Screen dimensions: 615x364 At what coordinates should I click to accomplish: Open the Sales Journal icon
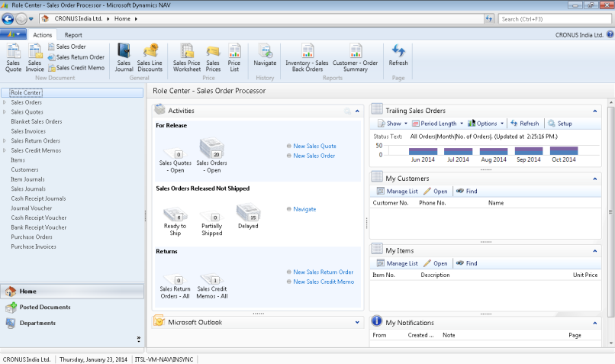tap(124, 58)
